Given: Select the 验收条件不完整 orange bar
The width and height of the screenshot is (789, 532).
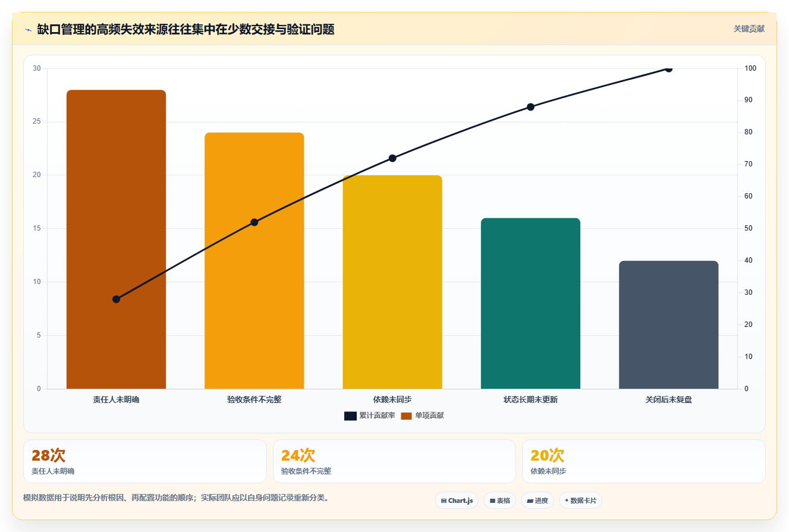Looking at the screenshot, I should click(254, 261).
